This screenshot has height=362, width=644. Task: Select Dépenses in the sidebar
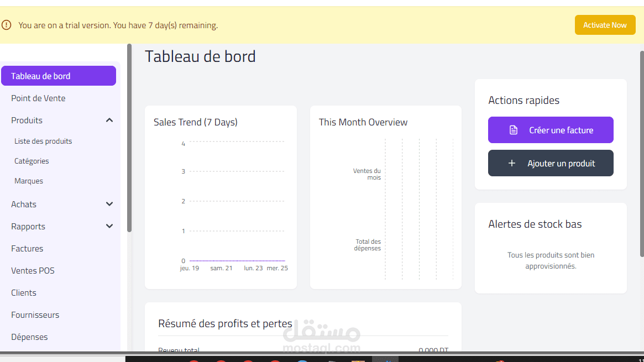[x=29, y=337]
